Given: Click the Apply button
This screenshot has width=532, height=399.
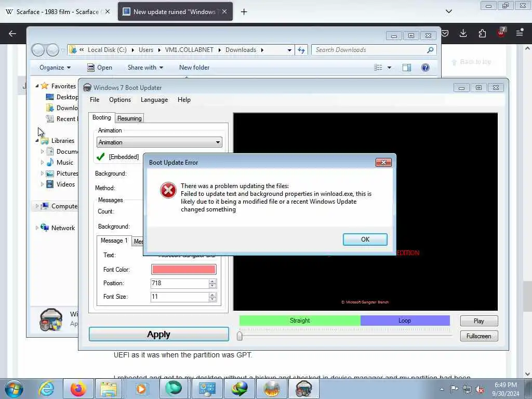Looking at the screenshot, I should (159, 334).
